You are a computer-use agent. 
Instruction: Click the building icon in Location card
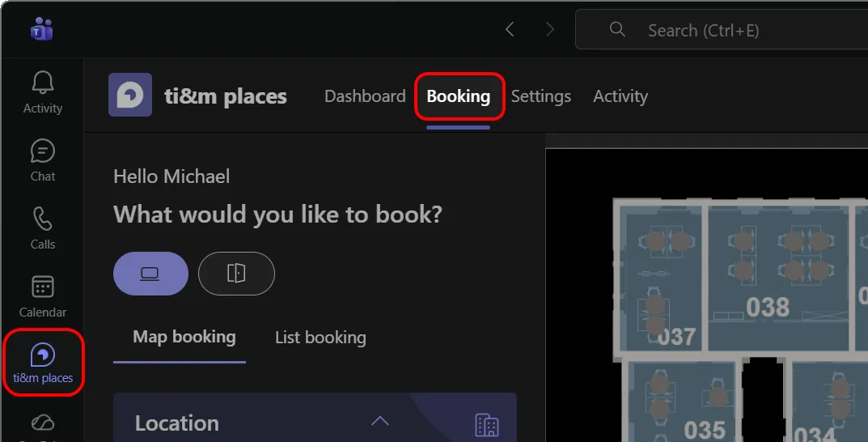[x=487, y=425]
